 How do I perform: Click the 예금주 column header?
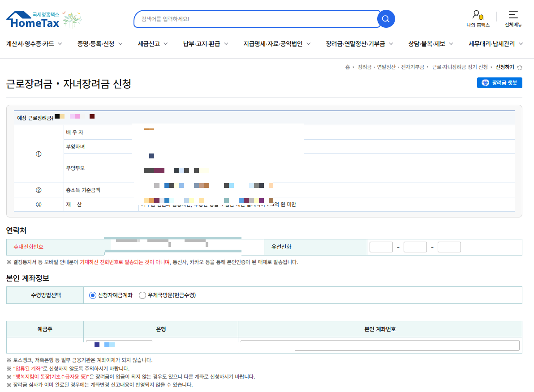click(45, 329)
